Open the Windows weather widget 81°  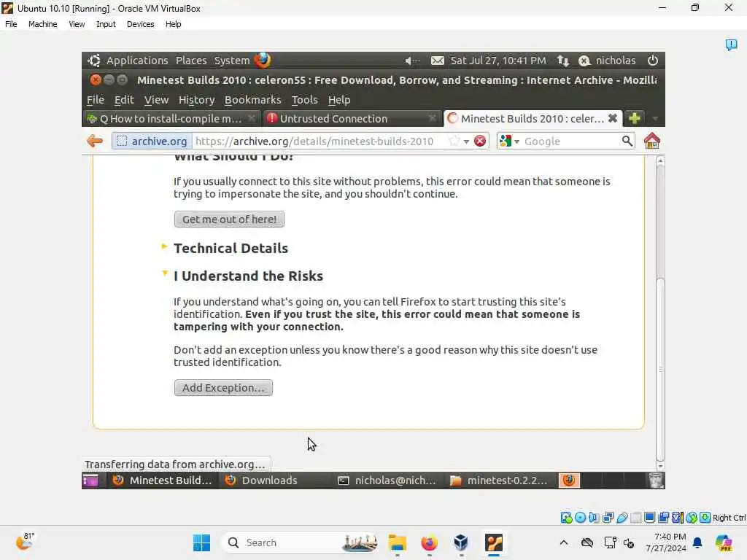(25, 542)
